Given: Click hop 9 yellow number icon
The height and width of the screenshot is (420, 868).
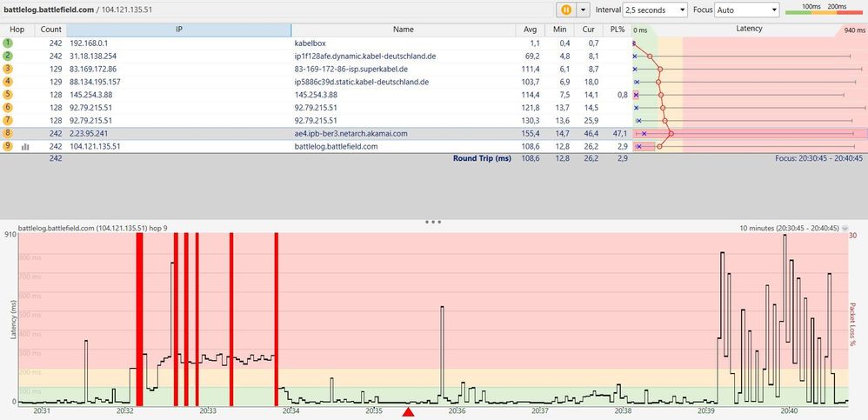Looking at the screenshot, I should coord(7,146).
